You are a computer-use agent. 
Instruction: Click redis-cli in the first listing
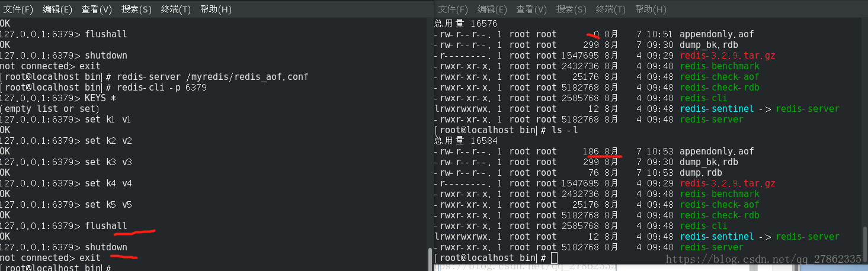click(x=703, y=98)
